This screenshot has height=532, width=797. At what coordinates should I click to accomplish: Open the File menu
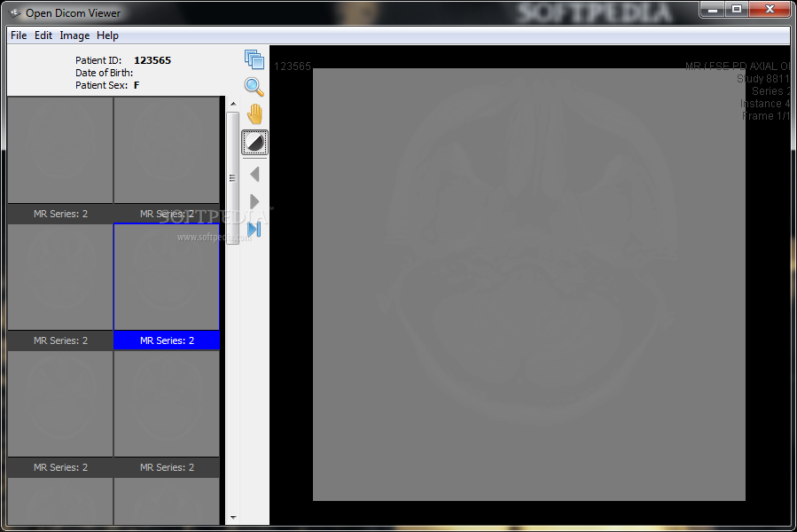19,35
